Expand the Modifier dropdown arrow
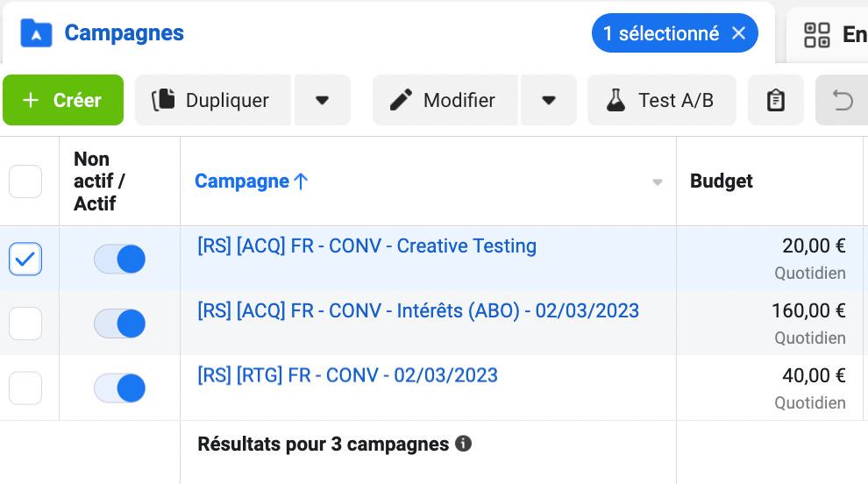 tap(549, 100)
